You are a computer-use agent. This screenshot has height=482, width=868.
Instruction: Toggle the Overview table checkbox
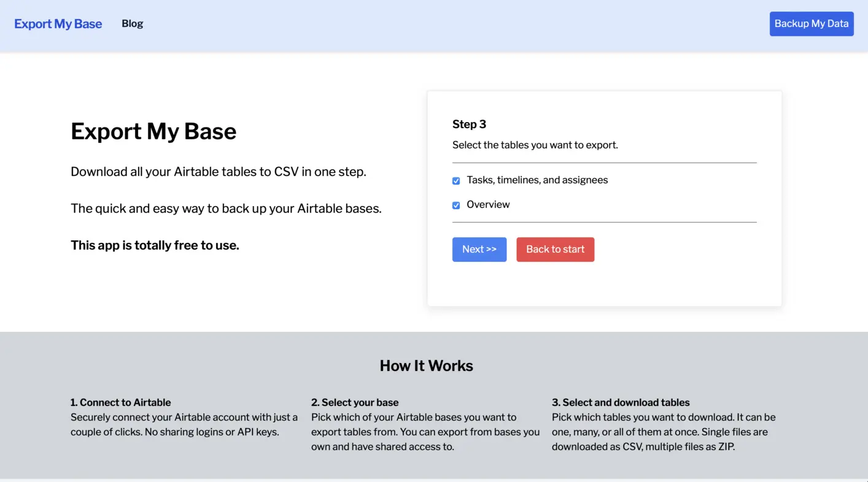[x=456, y=205]
